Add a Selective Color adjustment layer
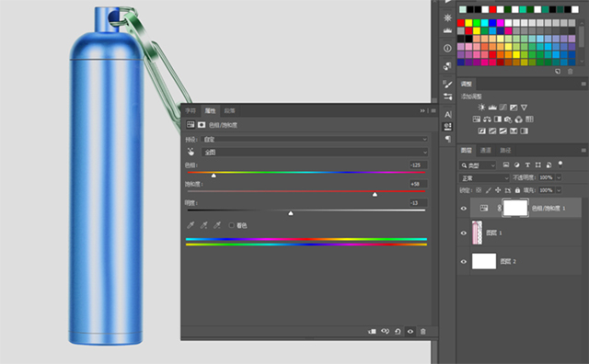The width and height of the screenshot is (589, 364). pos(514,131)
